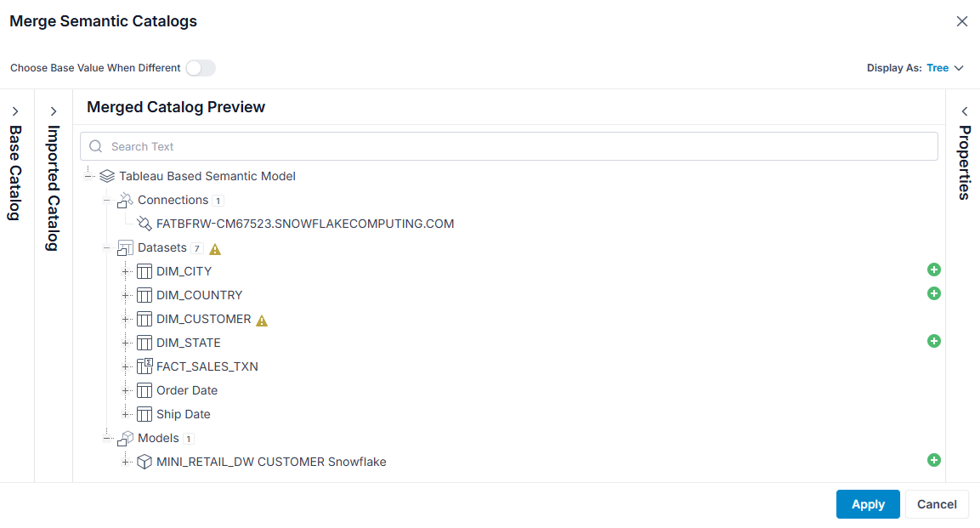Collapse the Connections tree node

pyautogui.click(x=107, y=201)
